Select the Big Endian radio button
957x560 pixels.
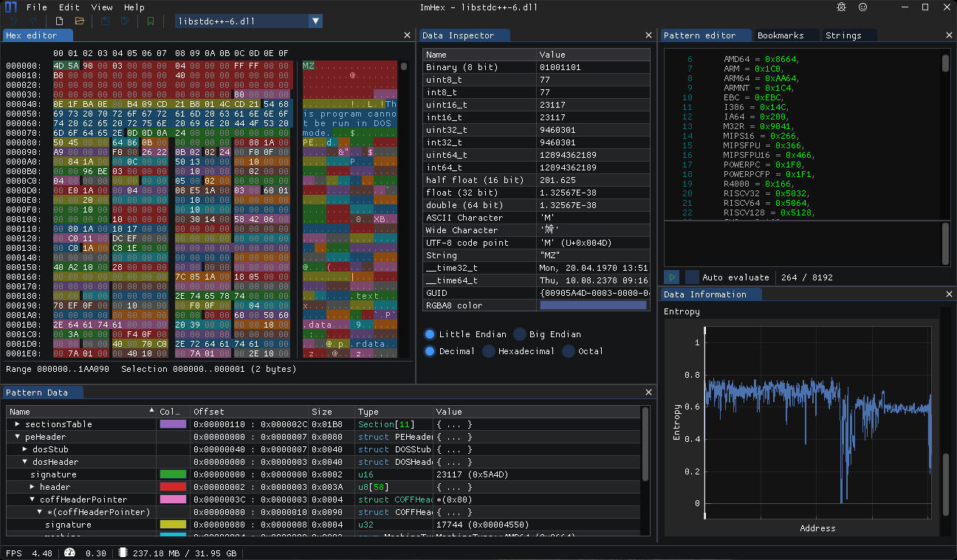pos(519,334)
